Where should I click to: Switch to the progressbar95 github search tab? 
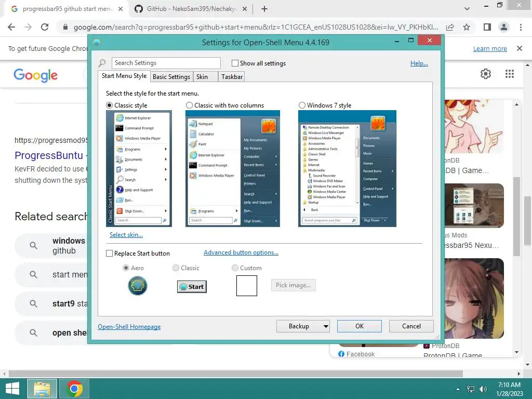click(x=67, y=9)
